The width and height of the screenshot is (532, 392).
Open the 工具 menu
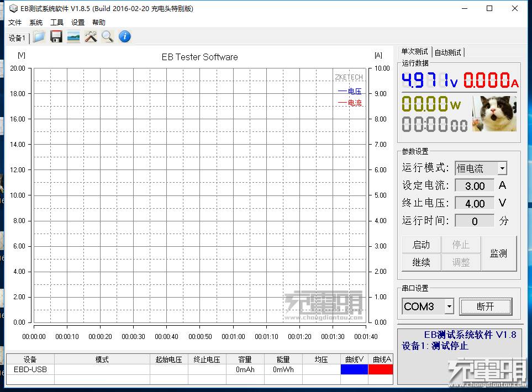point(57,23)
